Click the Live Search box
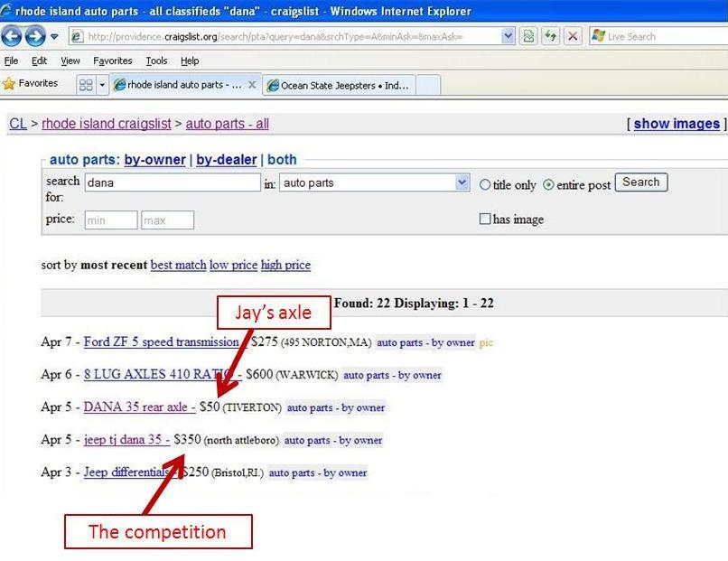The width and height of the screenshot is (728, 561). tap(659, 36)
